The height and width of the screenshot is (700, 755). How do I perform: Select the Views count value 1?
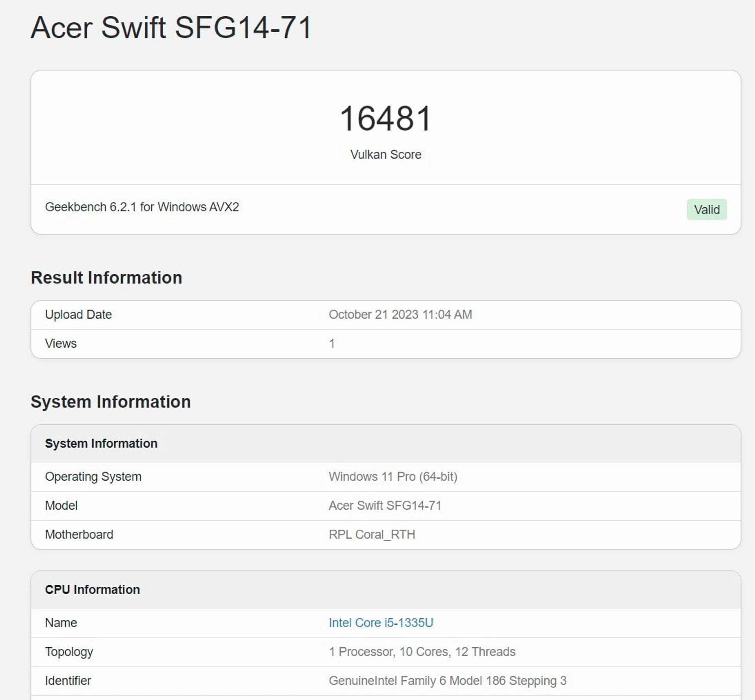pyautogui.click(x=332, y=344)
